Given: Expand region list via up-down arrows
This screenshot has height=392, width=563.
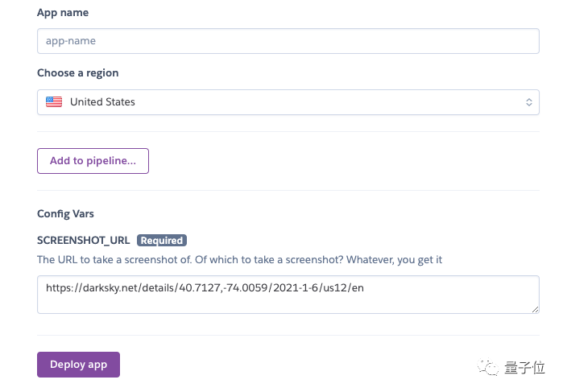Looking at the screenshot, I should pyautogui.click(x=529, y=102).
